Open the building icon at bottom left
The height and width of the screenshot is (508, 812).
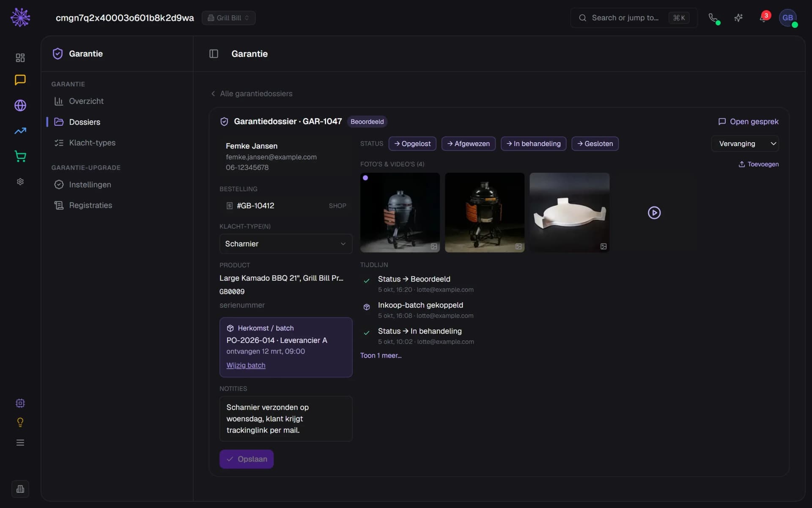(20, 489)
